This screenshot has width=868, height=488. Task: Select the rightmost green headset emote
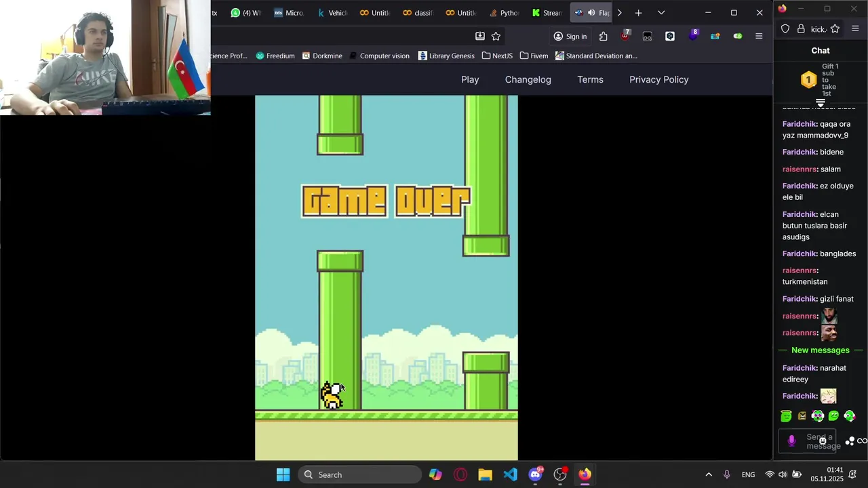tap(850, 416)
